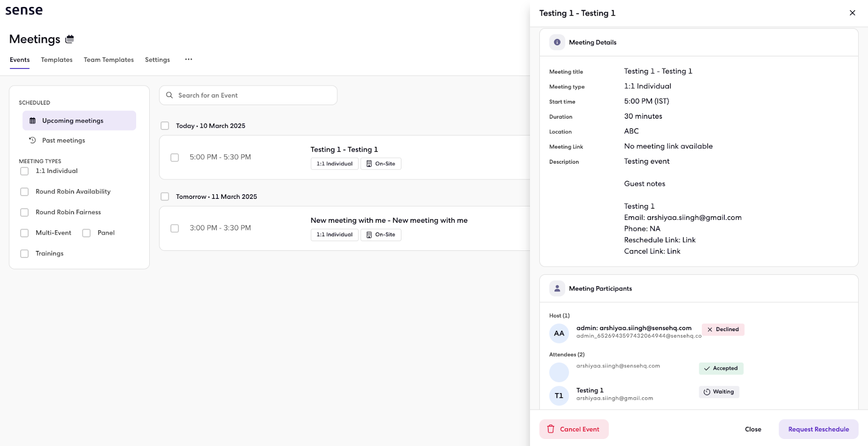Open the three-dot more options menu

[x=188, y=60]
